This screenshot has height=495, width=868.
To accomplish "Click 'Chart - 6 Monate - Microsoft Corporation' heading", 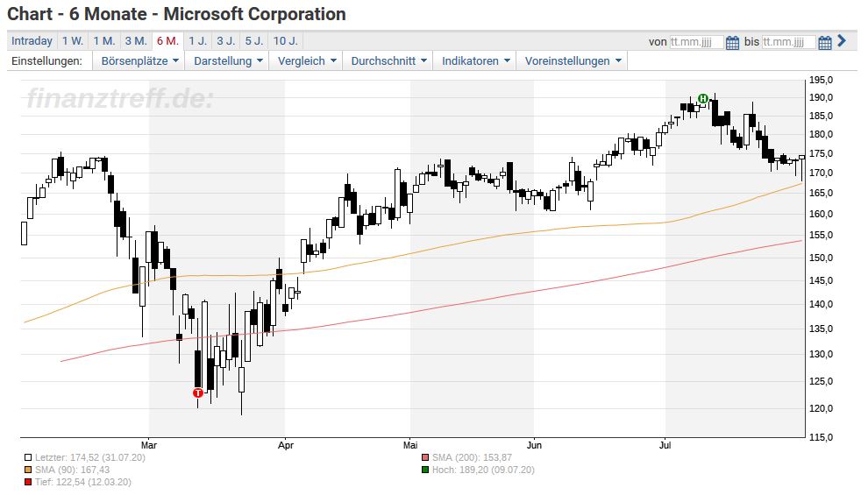I will [176, 14].
